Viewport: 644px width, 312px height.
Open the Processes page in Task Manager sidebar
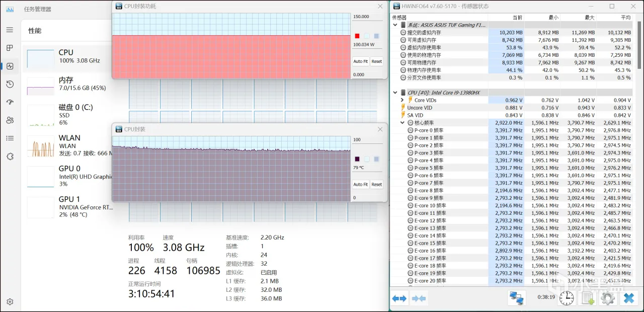10,48
